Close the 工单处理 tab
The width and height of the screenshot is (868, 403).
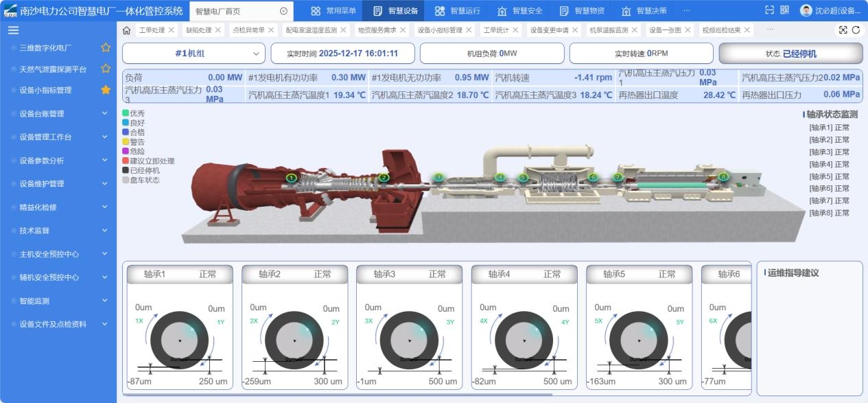tap(171, 30)
